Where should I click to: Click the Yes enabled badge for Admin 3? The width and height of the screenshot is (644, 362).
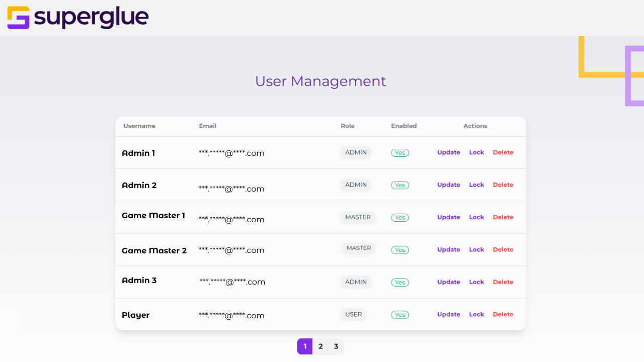[400, 283]
